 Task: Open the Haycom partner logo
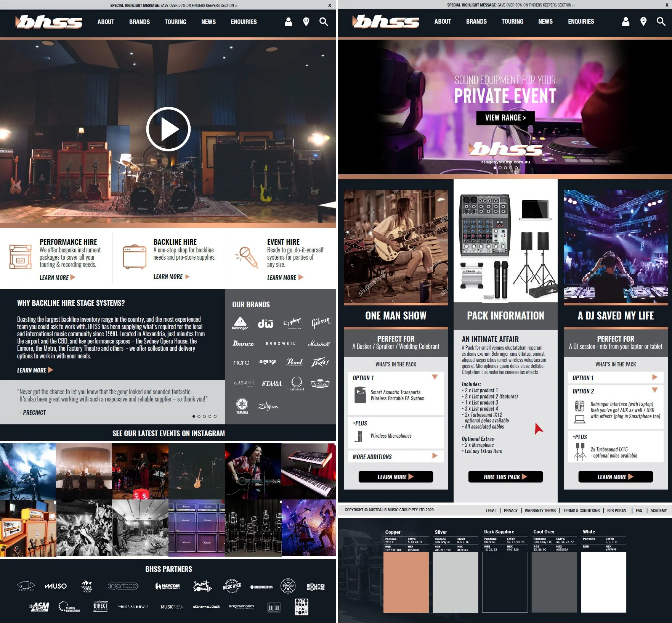click(167, 586)
